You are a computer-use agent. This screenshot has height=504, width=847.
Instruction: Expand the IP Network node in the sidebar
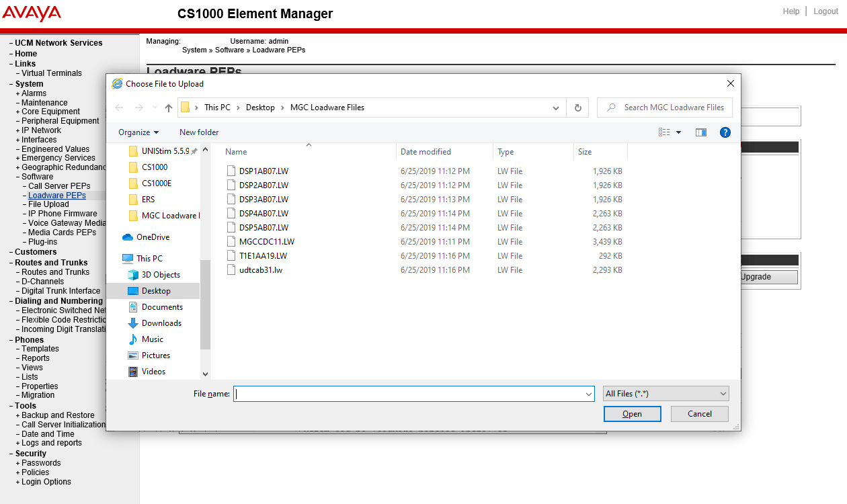click(x=18, y=130)
